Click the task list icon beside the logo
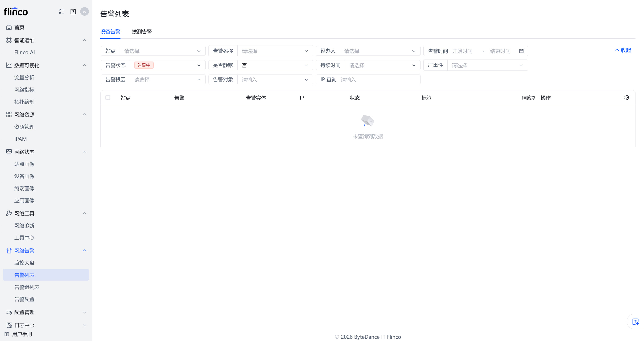Image resolution: width=644 pixels, height=341 pixels. pos(62,11)
